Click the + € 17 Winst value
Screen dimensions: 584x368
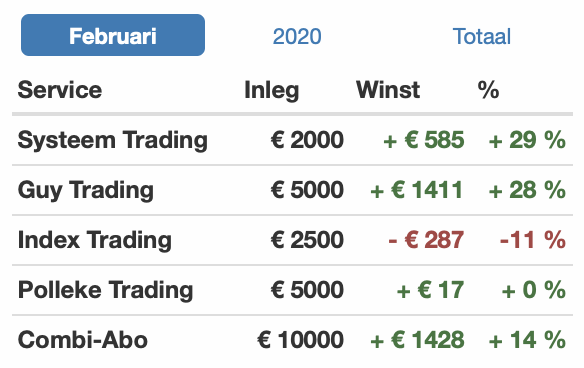pyautogui.click(x=431, y=290)
